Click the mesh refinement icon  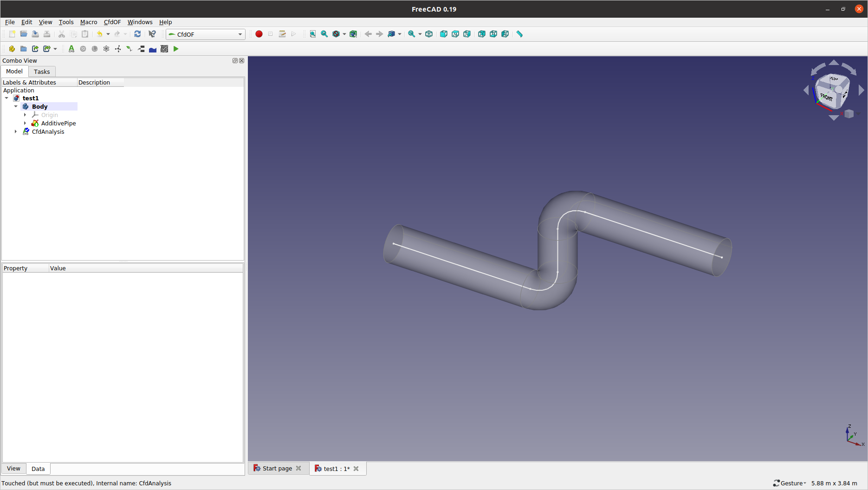pyautogui.click(x=95, y=49)
